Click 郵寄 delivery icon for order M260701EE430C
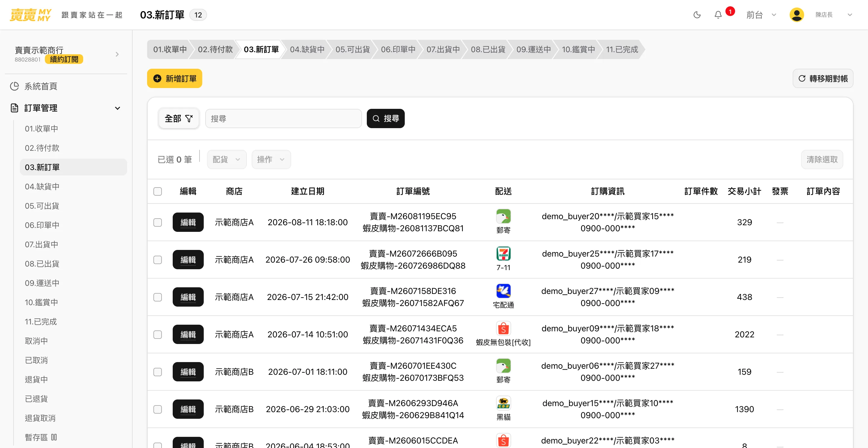Screen dimensions: 868x448 (x=503, y=366)
